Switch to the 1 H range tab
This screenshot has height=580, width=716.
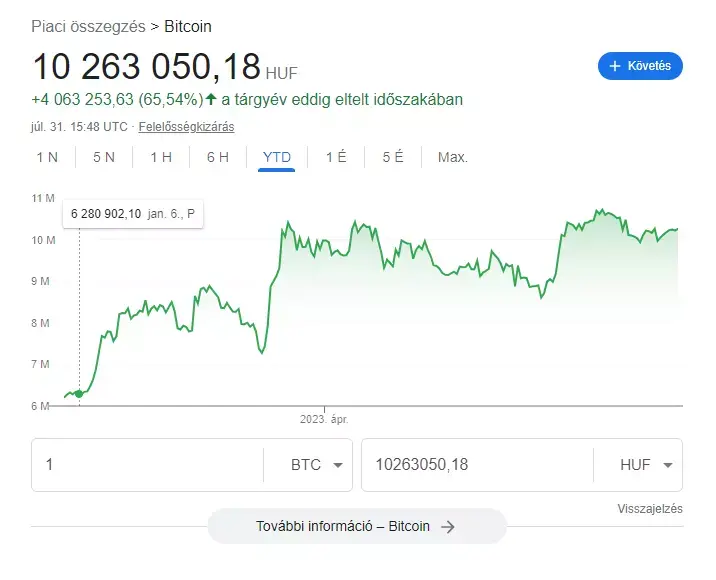click(x=161, y=157)
